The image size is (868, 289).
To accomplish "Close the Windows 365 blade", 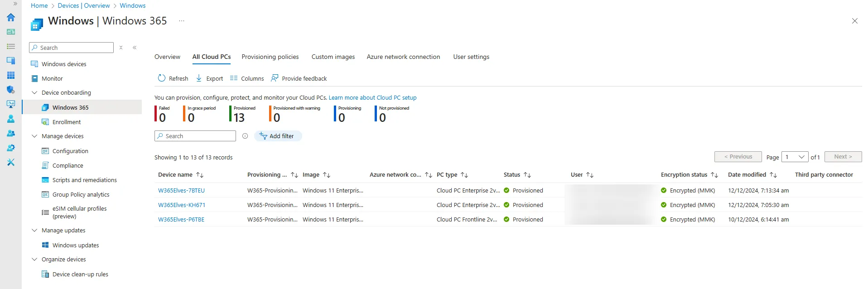I will (x=854, y=21).
